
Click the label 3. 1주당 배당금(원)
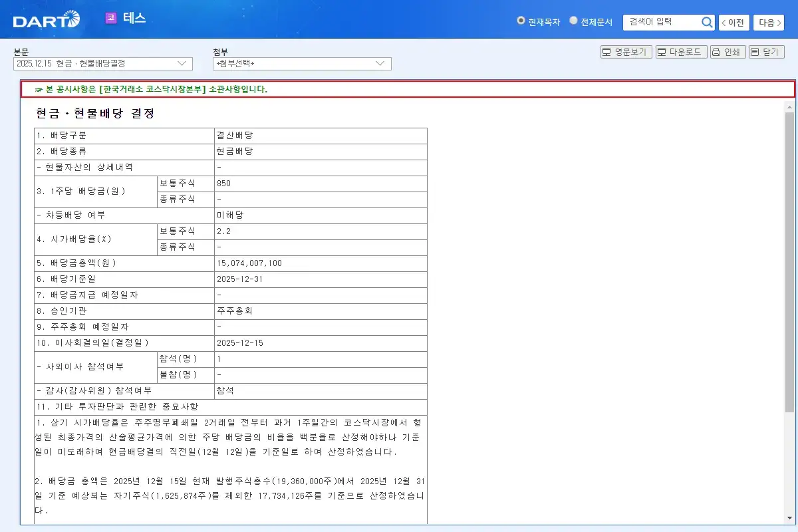(x=81, y=192)
